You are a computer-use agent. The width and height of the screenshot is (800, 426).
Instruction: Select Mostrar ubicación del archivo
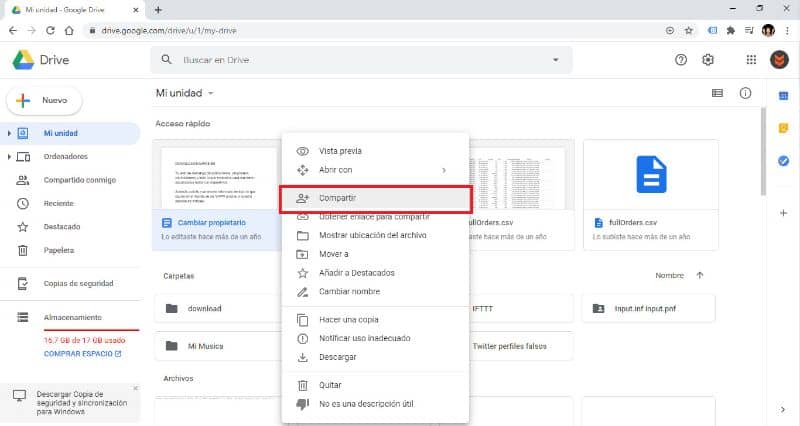pos(375,235)
